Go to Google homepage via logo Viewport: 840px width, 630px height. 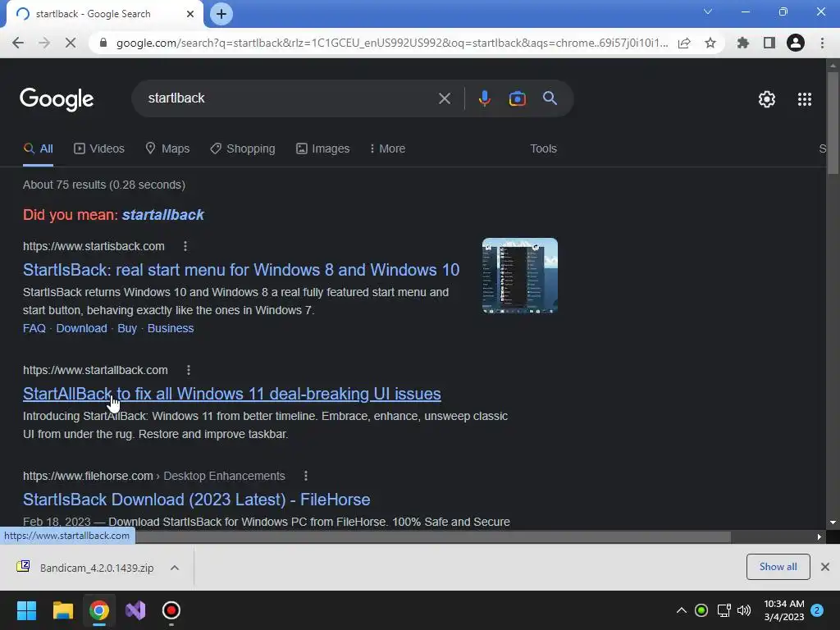coord(57,99)
